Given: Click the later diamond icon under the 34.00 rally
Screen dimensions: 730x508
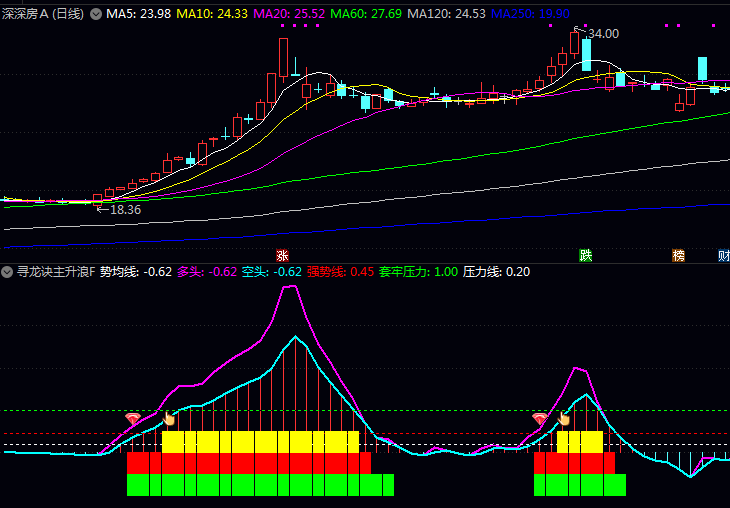Looking at the screenshot, I should (540, 418).
